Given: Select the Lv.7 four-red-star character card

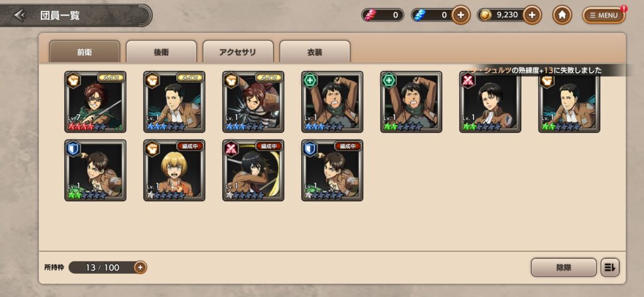Looking at the screenshot, I should point(96,102).
